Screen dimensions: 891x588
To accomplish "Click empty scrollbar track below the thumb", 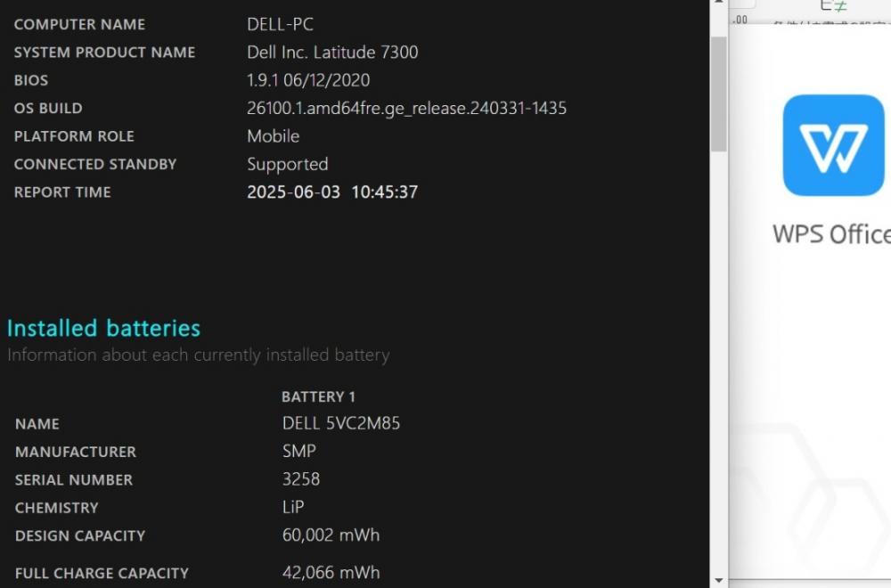I will click(719, 363).
